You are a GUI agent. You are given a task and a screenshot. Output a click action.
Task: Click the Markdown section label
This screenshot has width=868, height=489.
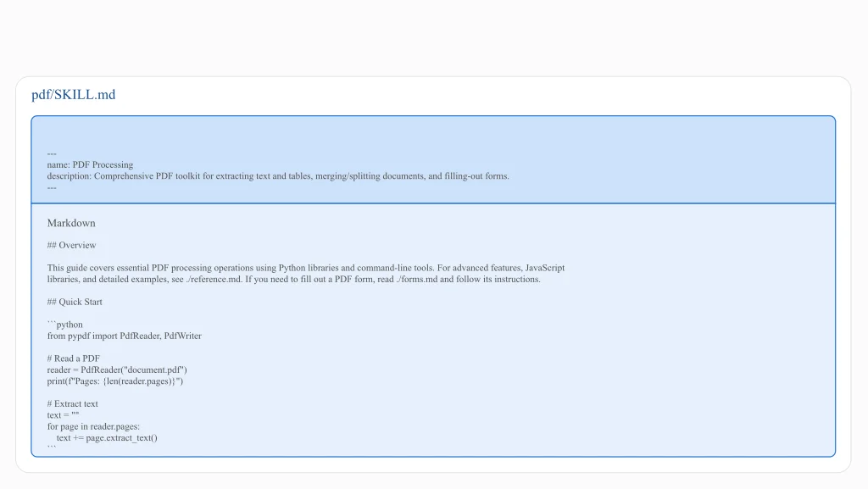71,223
